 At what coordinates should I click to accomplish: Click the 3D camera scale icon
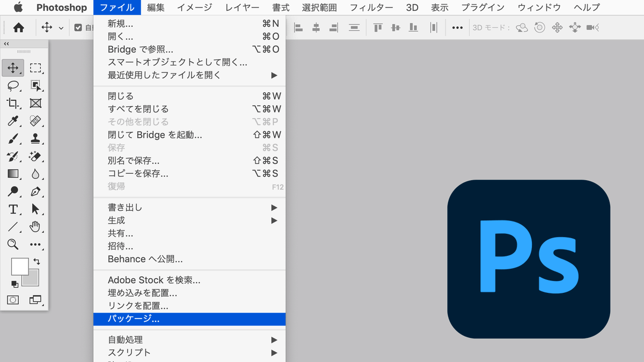[592, 27]
